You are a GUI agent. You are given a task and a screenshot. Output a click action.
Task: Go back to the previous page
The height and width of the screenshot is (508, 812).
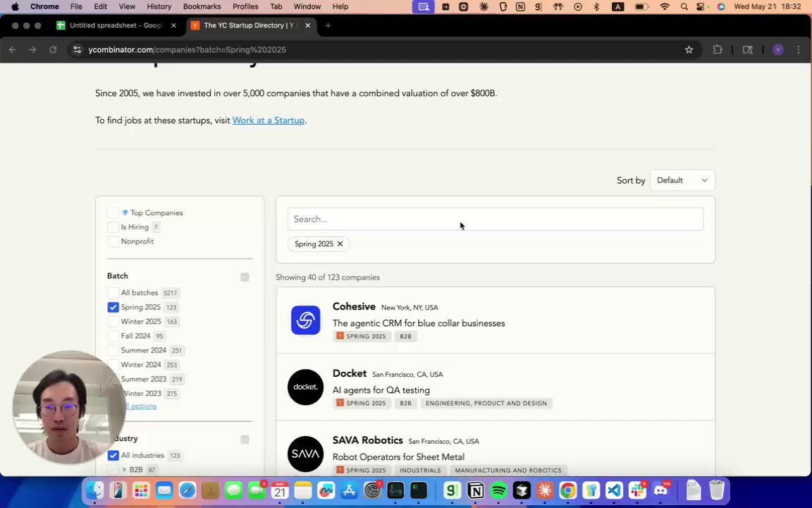tap(13, 50)
